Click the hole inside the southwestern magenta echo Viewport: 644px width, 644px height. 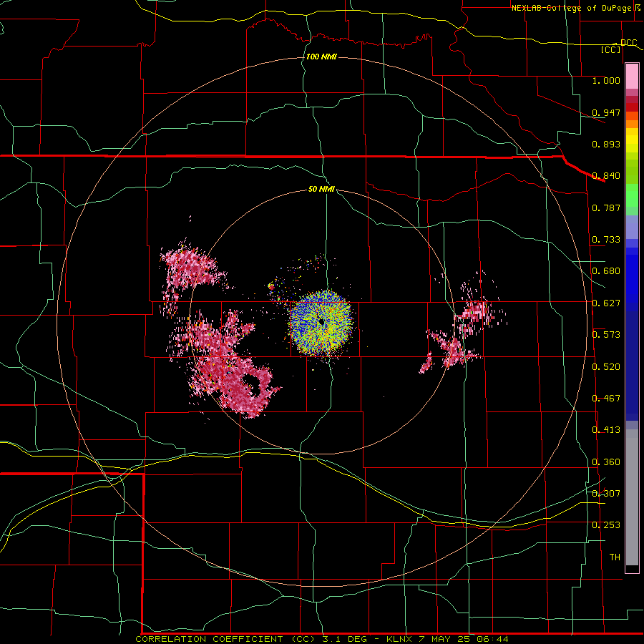[254, 384]
